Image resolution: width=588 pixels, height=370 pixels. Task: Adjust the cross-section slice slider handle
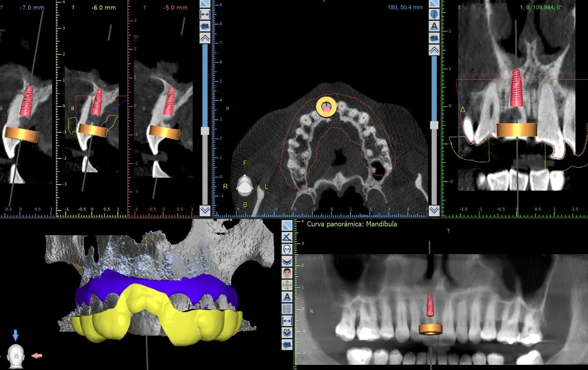click(205, 130)
